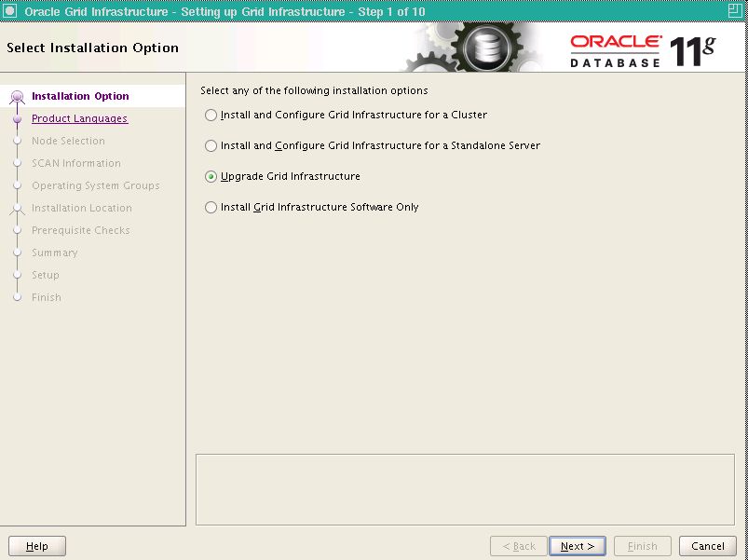Click the window menu icon in title bar

coord(10,11)
